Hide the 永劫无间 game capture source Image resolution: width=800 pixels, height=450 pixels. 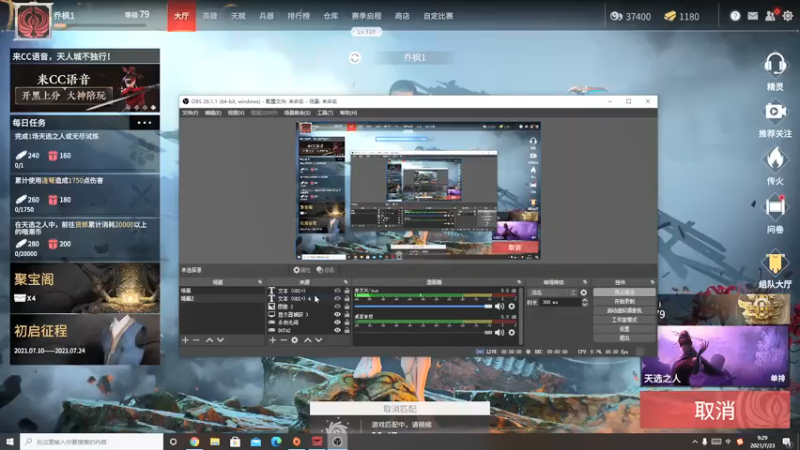pos(337,322)
